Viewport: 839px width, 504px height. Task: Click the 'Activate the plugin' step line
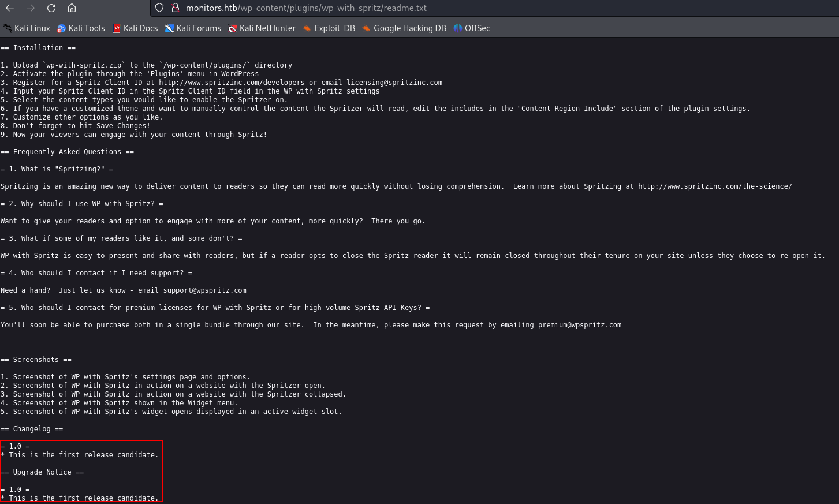click(x=130, y=74)
